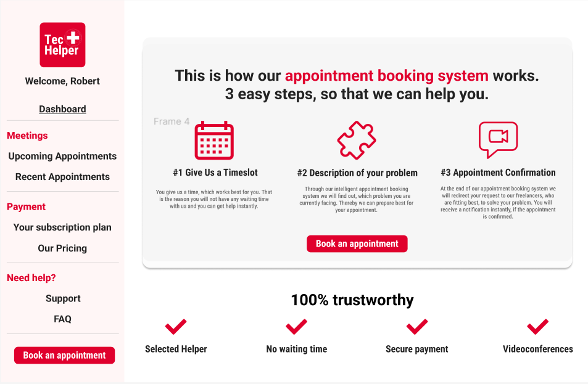Open Upcoming Appointments

tap(62, 156)
